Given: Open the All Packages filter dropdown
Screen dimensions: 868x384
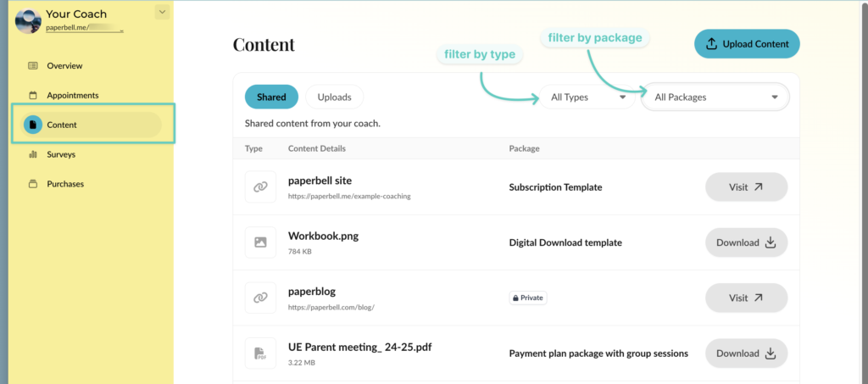Looking at the screenshot, I should pyautogui.click(x=715, y=97).
